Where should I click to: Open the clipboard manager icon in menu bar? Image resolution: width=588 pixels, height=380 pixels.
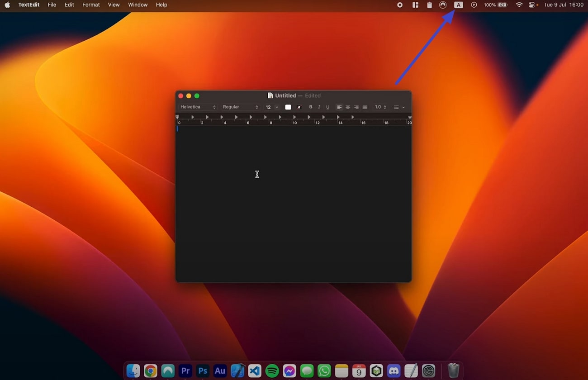point(429,5)
